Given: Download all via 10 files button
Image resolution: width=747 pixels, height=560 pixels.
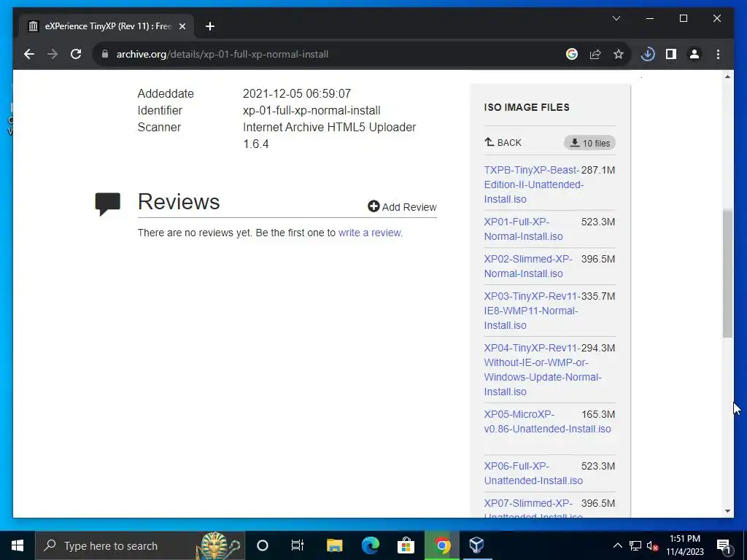Looking at the screenshot, I should [589, 143].
